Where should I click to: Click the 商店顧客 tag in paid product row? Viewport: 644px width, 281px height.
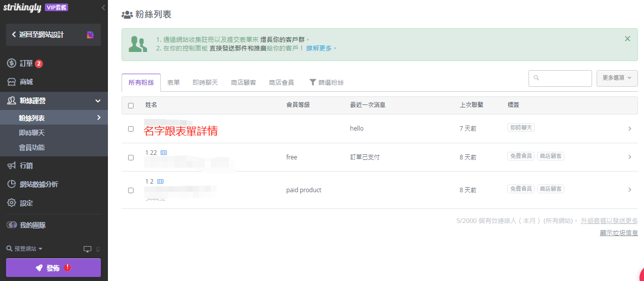551,189
